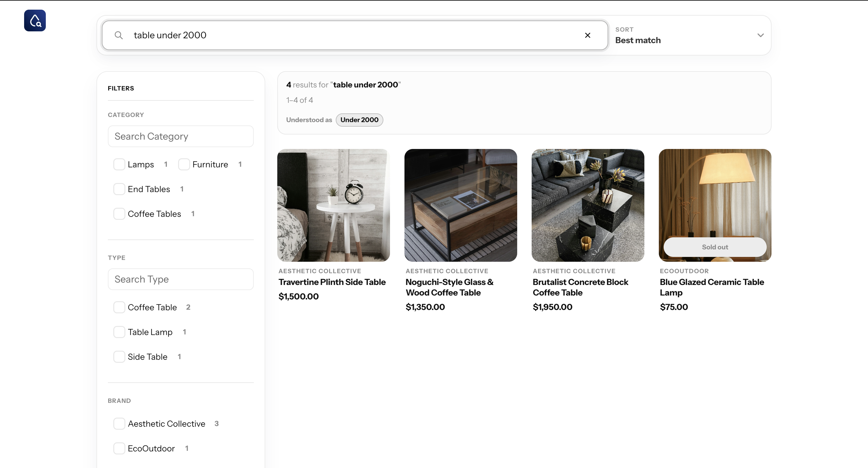Screen dimensions: 868x468
Task: Check the Table Lamp type filter
Action: tap(119, 332)
